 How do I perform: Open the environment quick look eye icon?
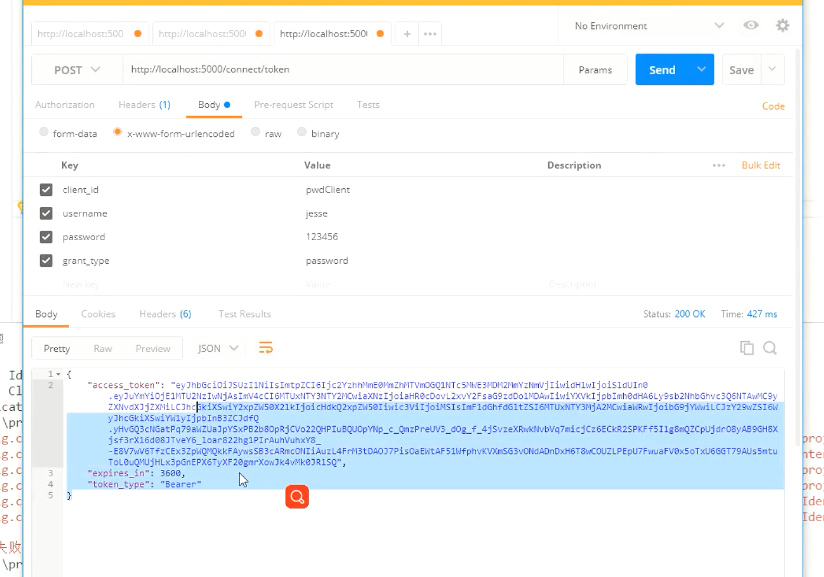(x=751, y=25)
